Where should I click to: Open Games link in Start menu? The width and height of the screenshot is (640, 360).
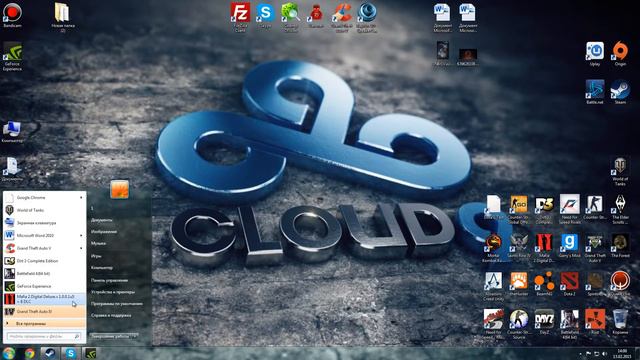[96, 256]
